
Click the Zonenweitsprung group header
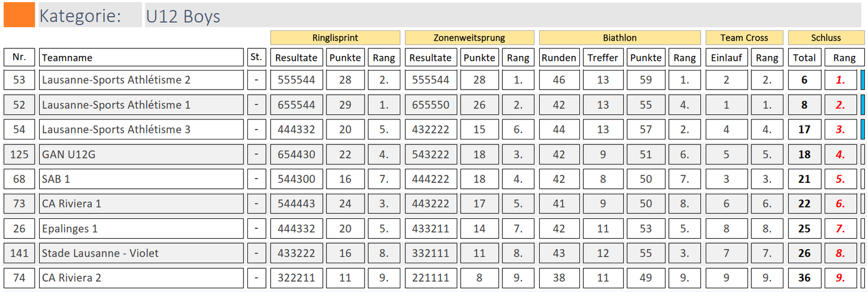(469, 37)
